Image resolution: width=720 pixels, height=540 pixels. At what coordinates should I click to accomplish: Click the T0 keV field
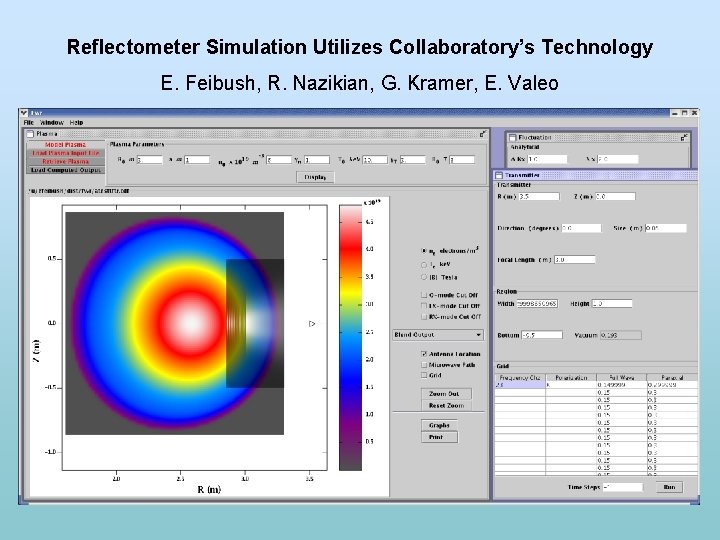pos(375,160)
